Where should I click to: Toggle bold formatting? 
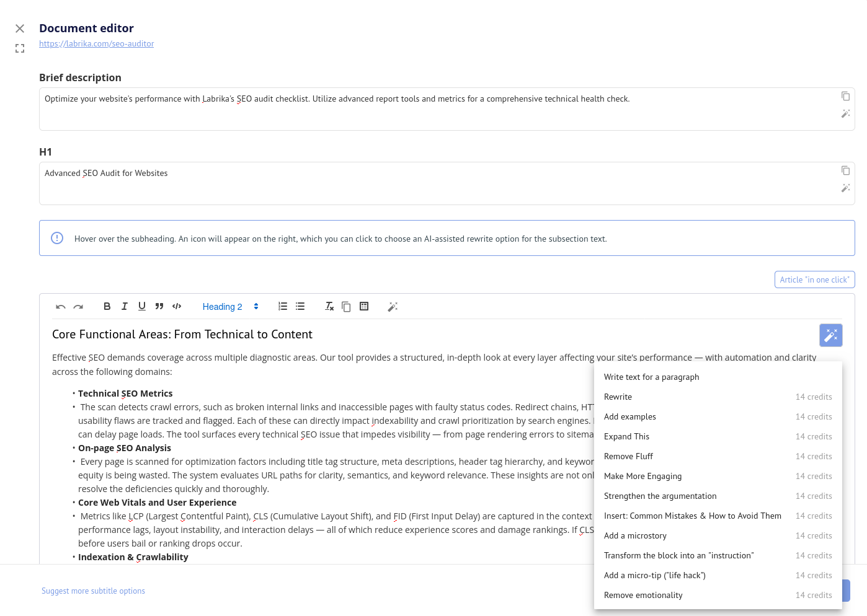[107, 306]
